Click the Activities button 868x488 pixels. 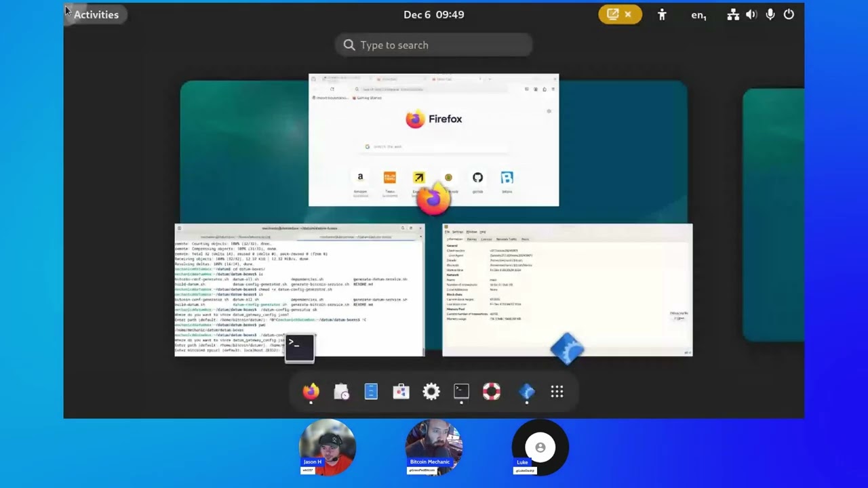pos(96,14)
